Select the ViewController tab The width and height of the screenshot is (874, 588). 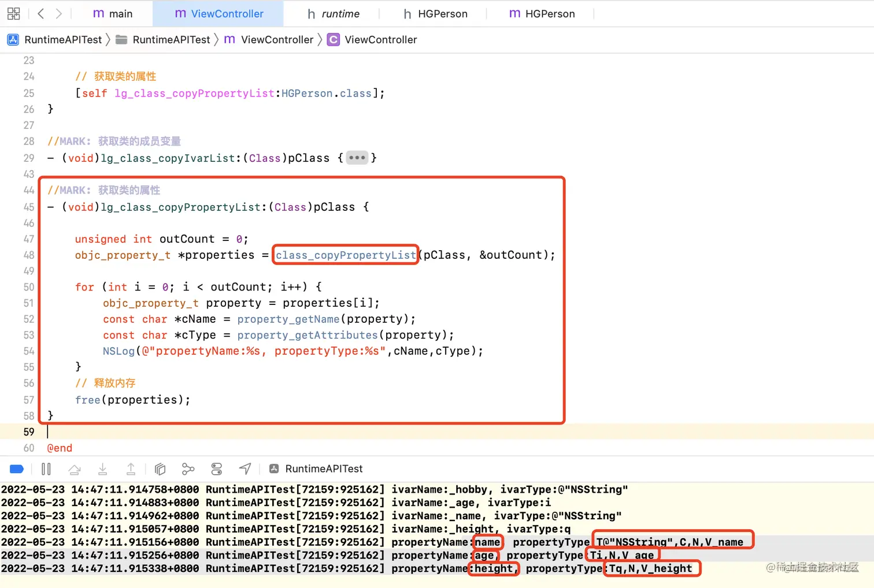(218, 13)
